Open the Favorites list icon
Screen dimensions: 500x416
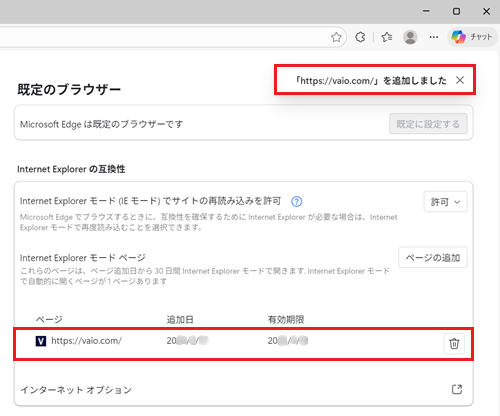pyautogui.click(x=387, y=37)
